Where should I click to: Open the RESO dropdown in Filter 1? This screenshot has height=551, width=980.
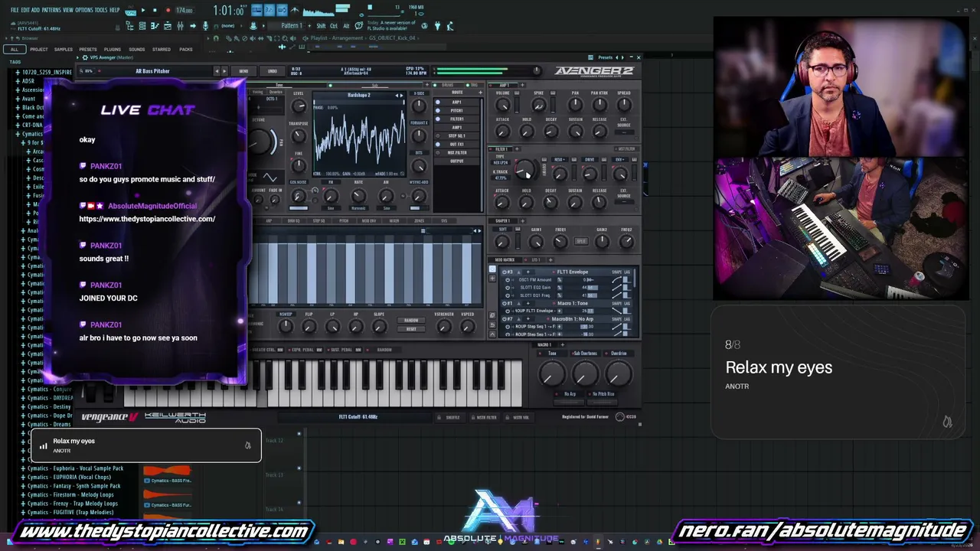560,160
